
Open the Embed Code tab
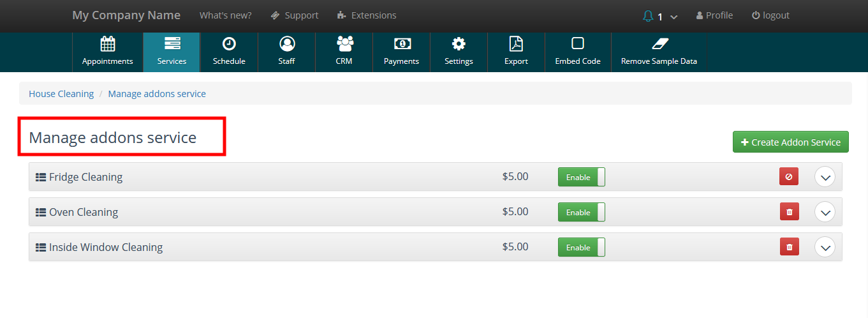coord(578,52)
